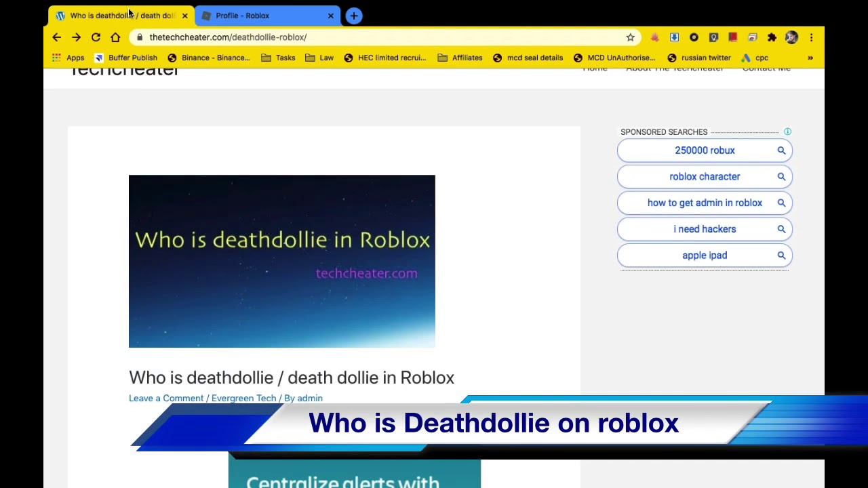Expand the Tasks bookmark folder
Screen dimensions: 868x488
[278, 58]
